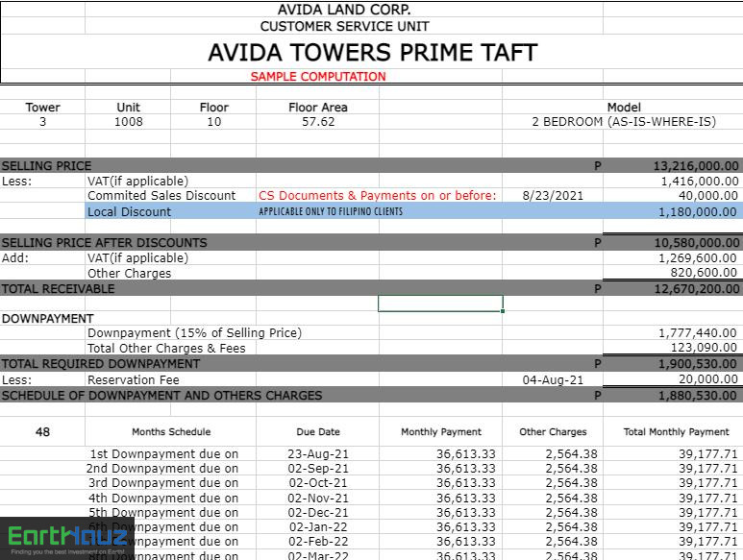Click the Total Other Charges & Fees label
Screen dimensions: 743x560
(166, 349)
